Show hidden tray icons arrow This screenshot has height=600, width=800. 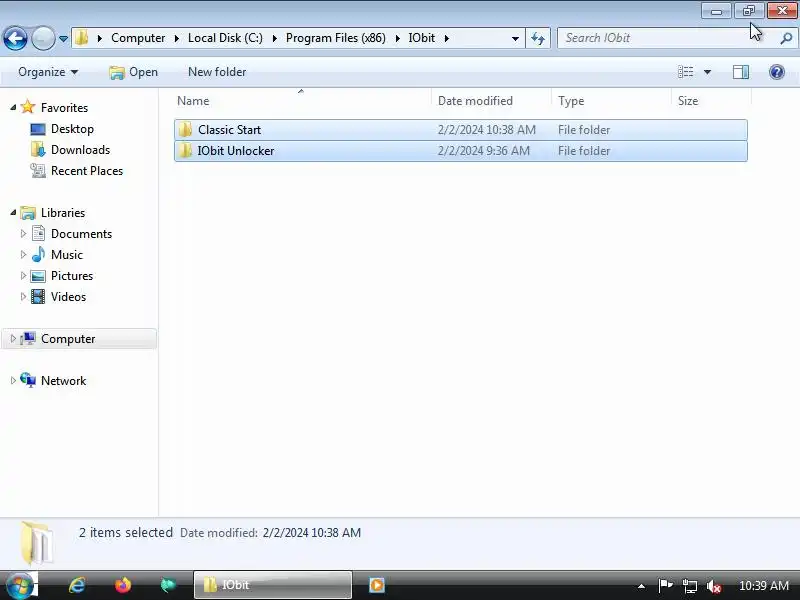tap(641, 586)
